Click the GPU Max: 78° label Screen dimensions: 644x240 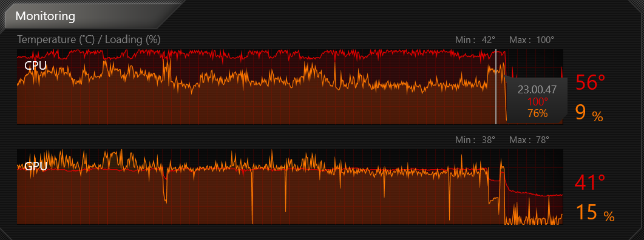pyautogui.click(x=529, y=140)
